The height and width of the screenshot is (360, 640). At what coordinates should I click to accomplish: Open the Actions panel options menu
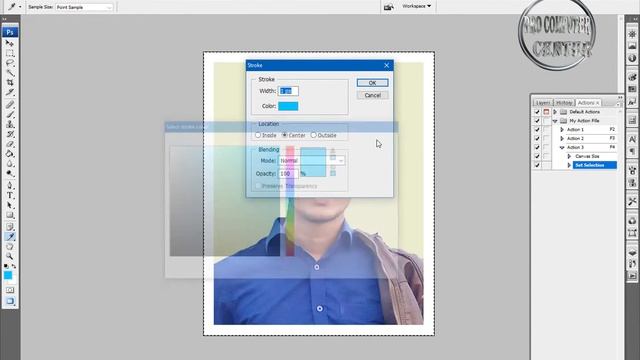pyautogui.click(x=618, y=104)
